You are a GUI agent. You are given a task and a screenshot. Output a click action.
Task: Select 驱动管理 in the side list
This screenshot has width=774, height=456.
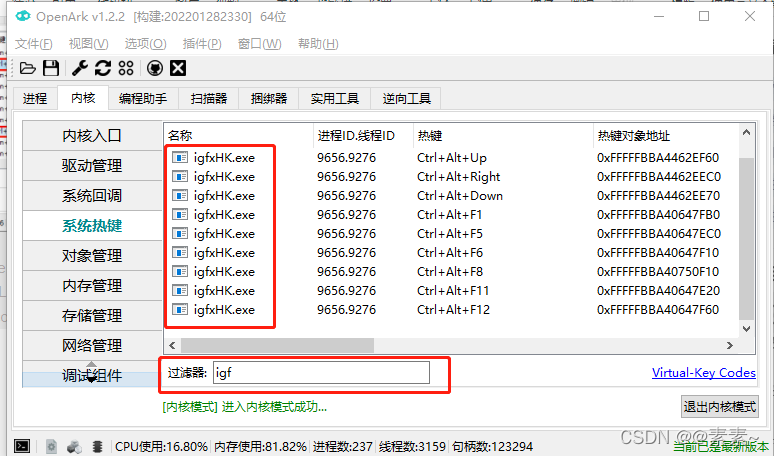[92, 165]
